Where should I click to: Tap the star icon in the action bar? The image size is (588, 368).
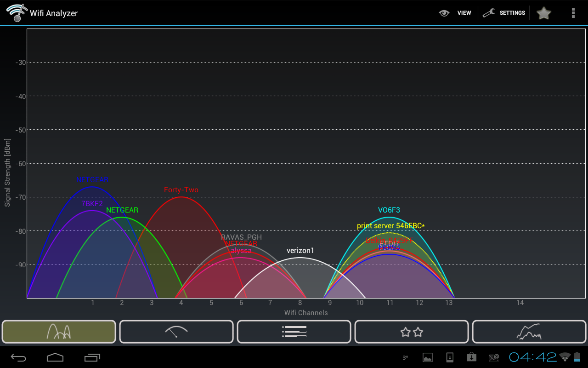click(x=543, y=13)
